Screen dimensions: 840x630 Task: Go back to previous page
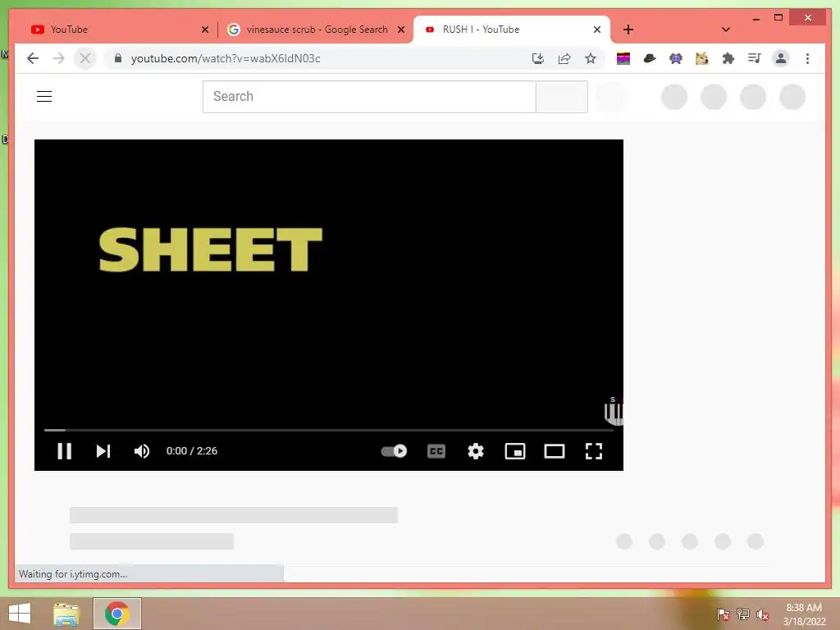(x=33, y=58)
